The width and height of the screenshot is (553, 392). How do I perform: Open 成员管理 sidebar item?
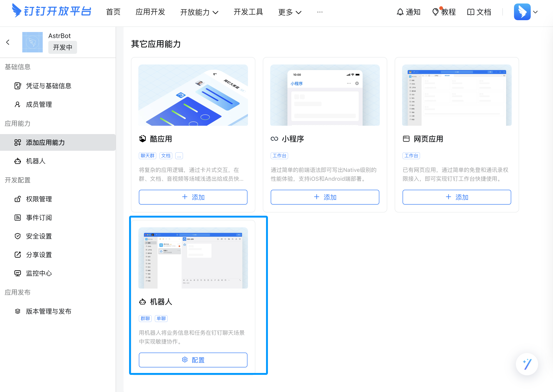tap(39, 105)
